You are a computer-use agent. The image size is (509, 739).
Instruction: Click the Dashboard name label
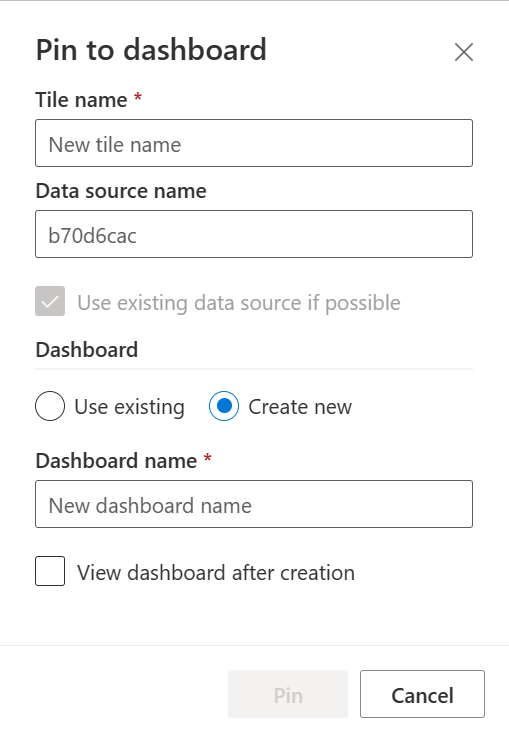[116, 461]
